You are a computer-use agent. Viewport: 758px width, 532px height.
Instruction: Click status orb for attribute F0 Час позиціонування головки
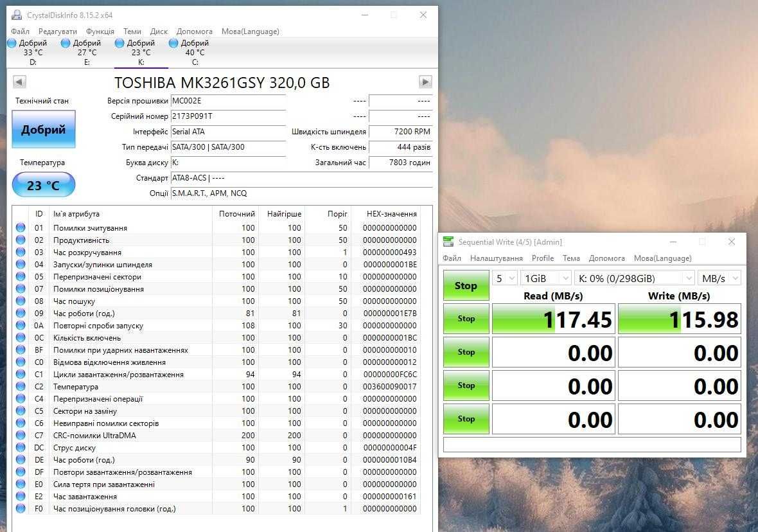point(21,508)
